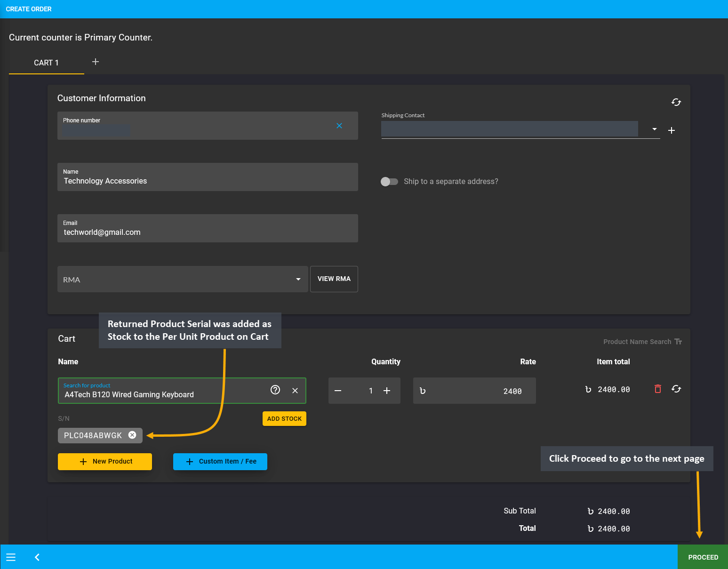Click PROCEED to go to next page
This screenshot has height=569, width=728.
[703, 557]
